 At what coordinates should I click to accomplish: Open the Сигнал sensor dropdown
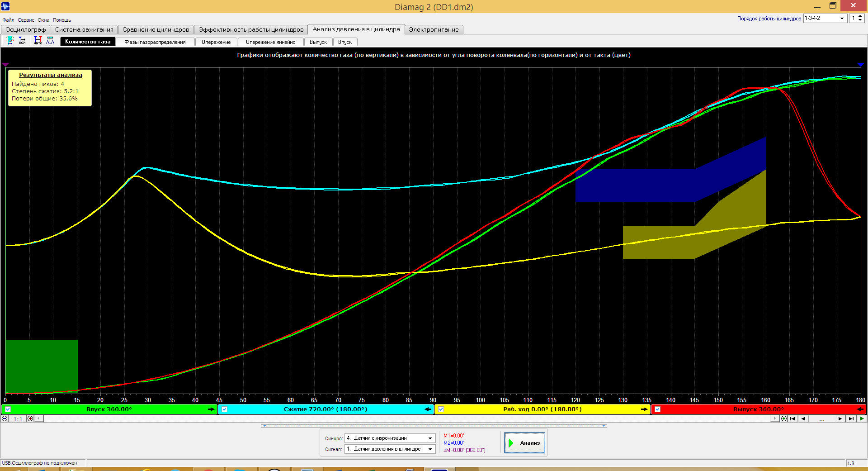pyautogui.click(x=390, y=449)
